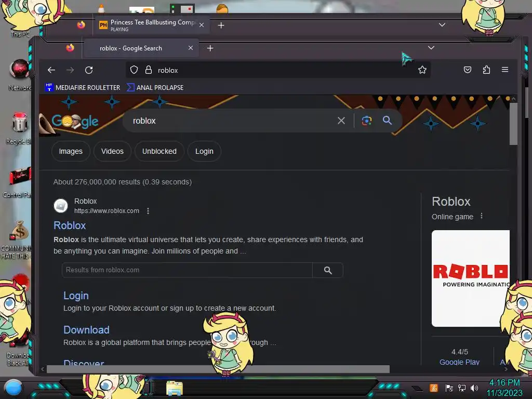532x399 pixels.
Task: Clear the Google search box with X
Action: point(341,121)
